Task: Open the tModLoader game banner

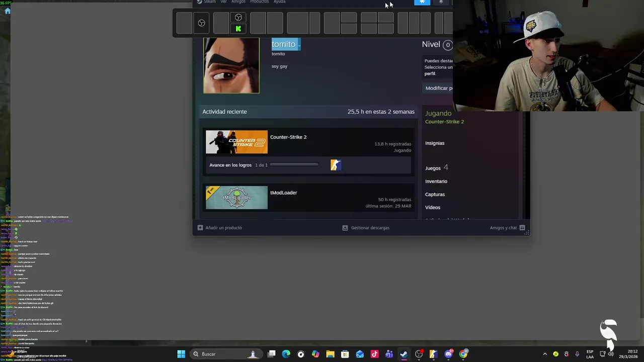Action: pos(236,198)
